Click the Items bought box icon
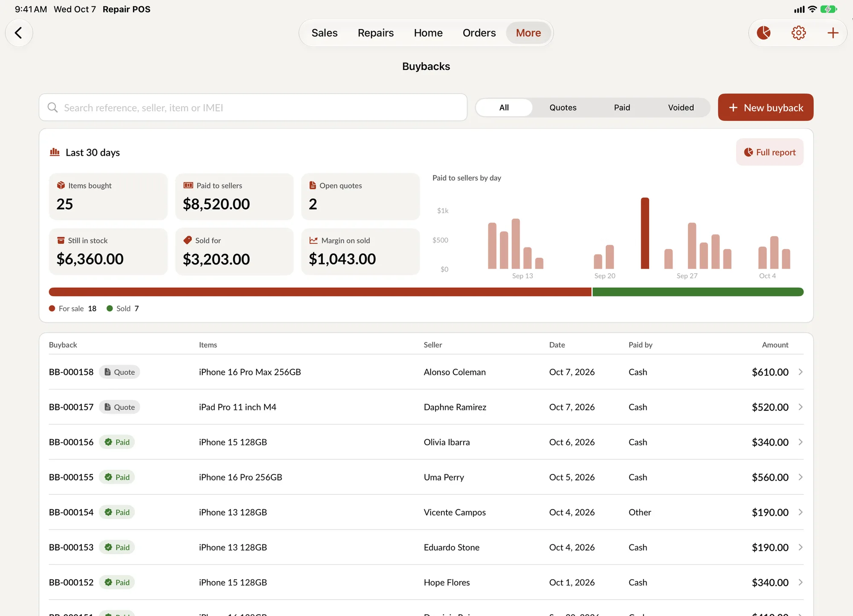Image resolution: width=853 pixels, height=616 pixels. pyautogui.click(x=61, y=185)
